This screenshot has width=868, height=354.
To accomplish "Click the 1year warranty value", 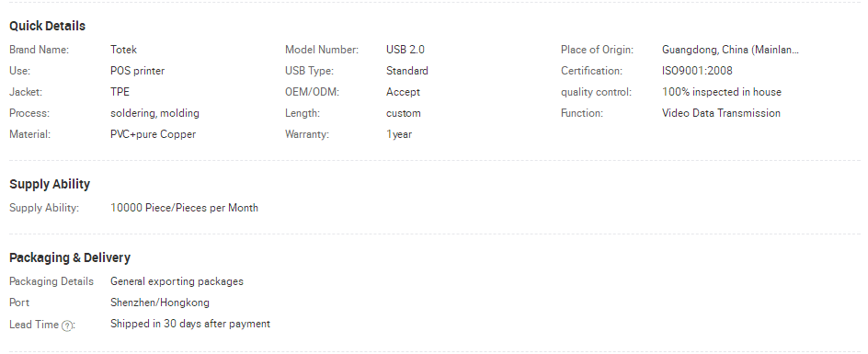I will pyautogui.click(x=398, y=134).
